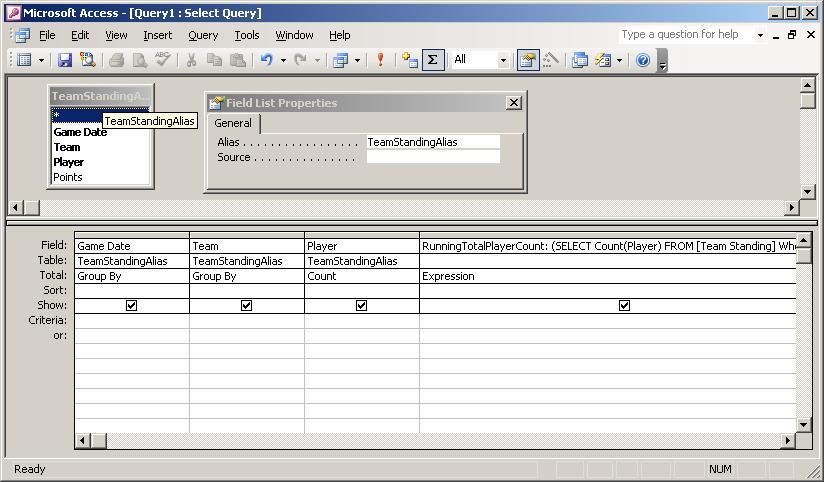Click down arrow of the design grid vertical scrollbar

tap(804, 424)
